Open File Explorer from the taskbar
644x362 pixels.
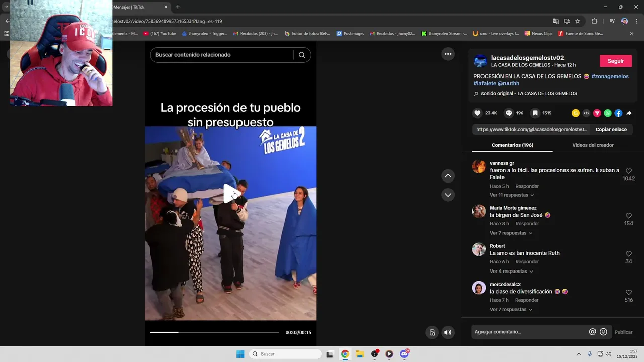[360, 354]
